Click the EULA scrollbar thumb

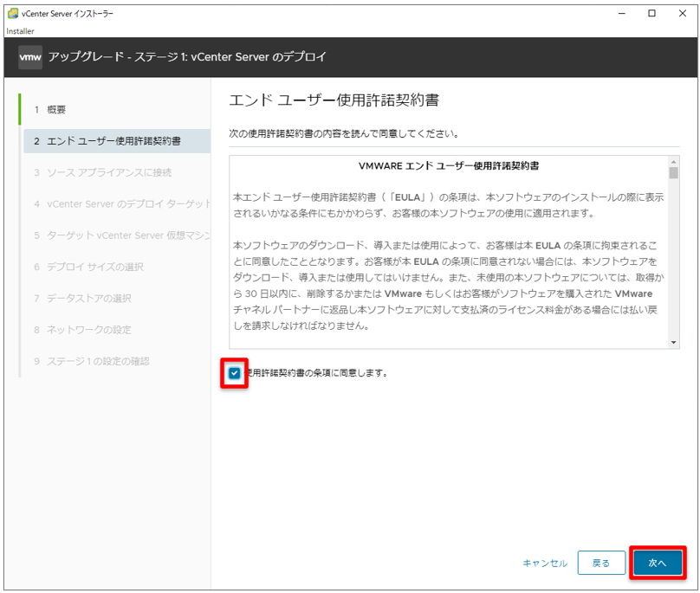[674, 173]
